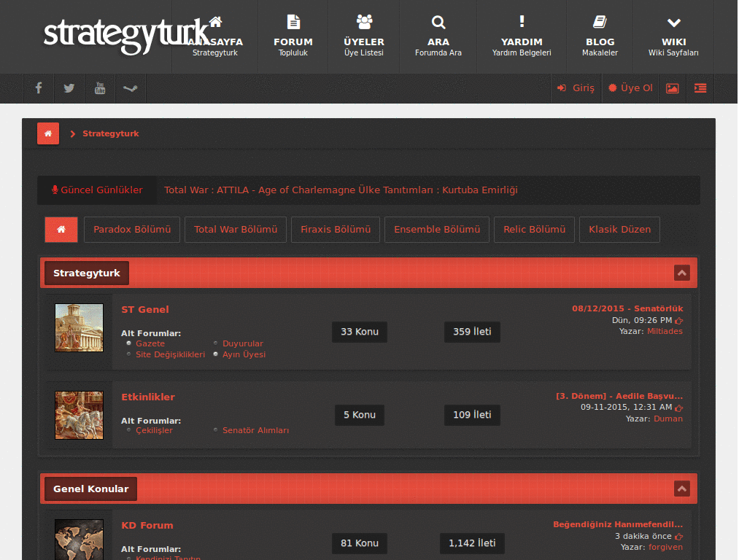Select the Relic Bölümü tab
Screen dimensions: 747x560
click(x=534, y=230)
